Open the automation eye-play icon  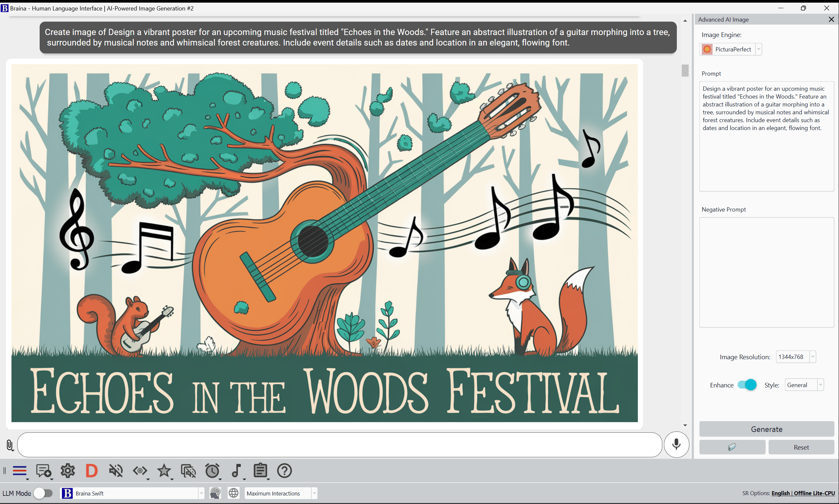140,471
